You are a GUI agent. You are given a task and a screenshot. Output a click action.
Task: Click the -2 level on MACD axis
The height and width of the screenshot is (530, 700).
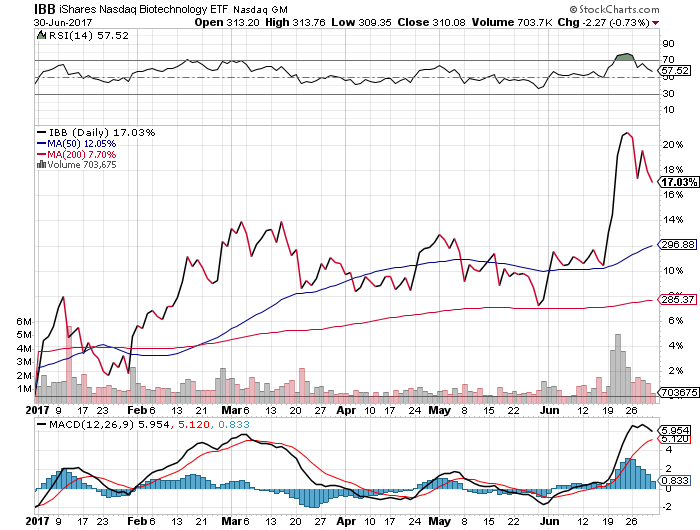tap(667, 507)
